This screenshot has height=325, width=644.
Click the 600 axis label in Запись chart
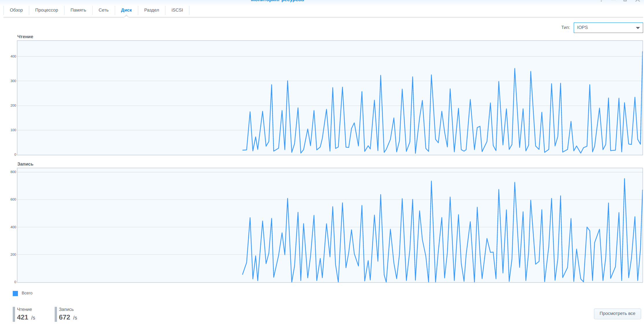coord(13,199)
